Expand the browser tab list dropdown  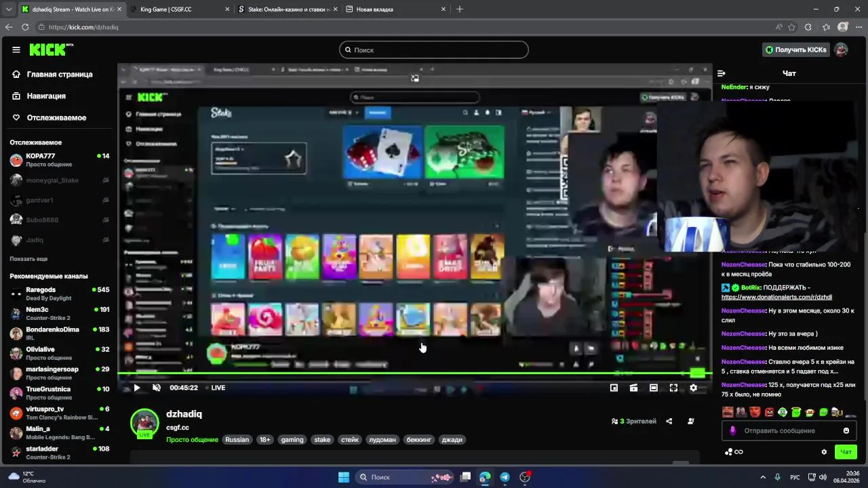tap(8, 9)
